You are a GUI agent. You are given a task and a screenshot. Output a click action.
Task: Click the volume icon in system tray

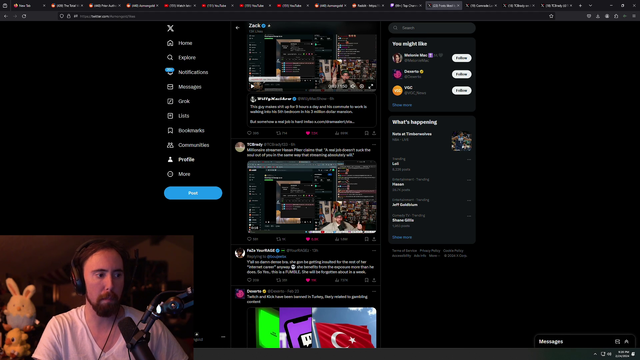609,354
